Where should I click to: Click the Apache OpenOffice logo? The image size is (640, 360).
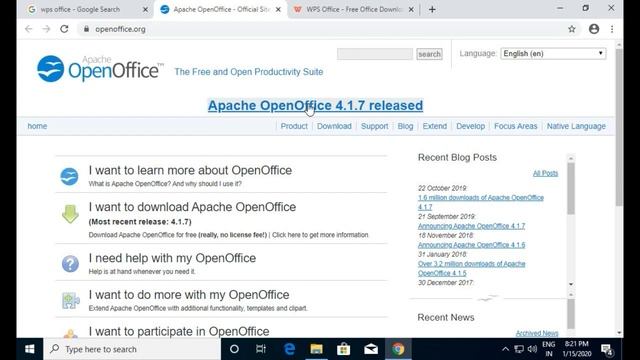pos(100,69)
